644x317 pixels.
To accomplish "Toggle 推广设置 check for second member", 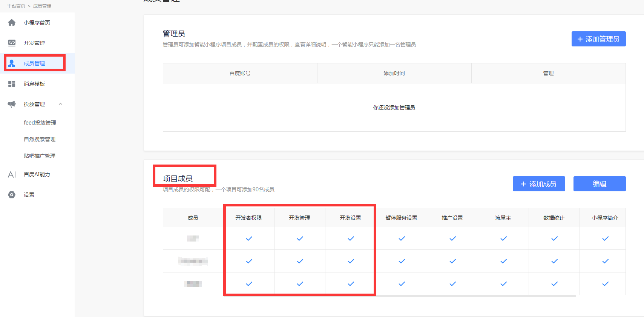I will 452,261.
